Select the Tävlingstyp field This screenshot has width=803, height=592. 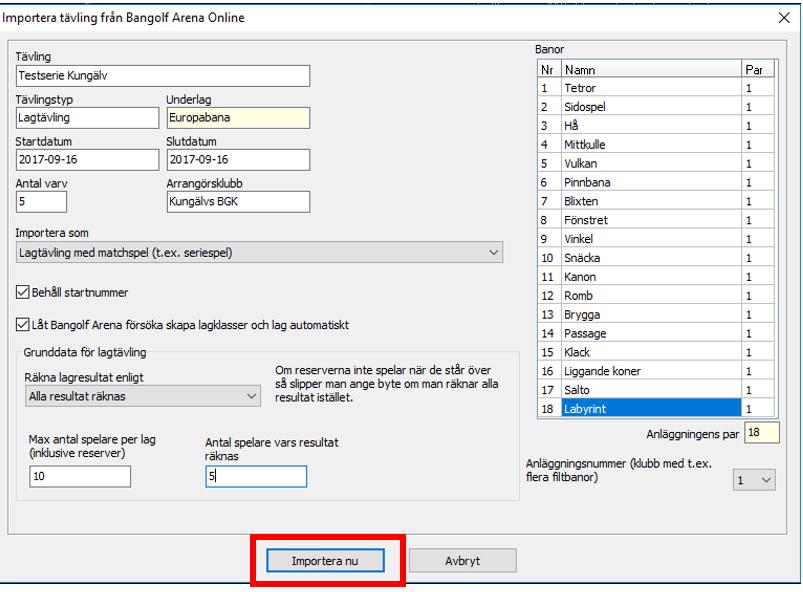pos(87,118)
